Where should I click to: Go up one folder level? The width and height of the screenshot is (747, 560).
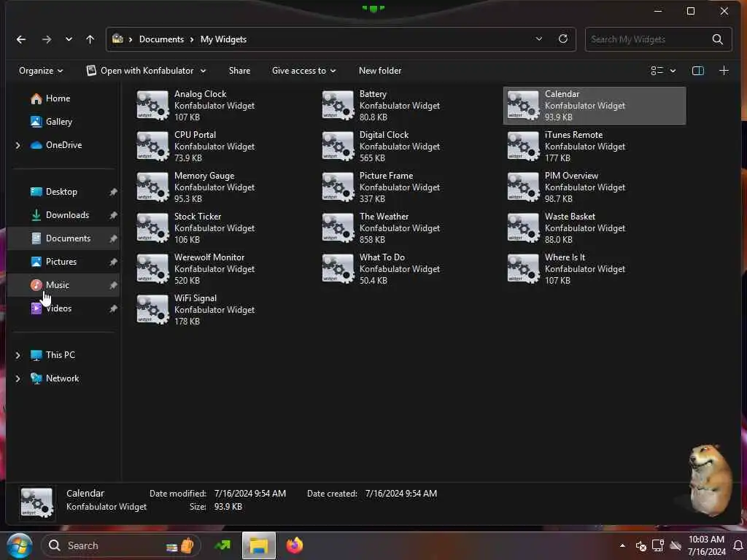(x=90, y=39)
